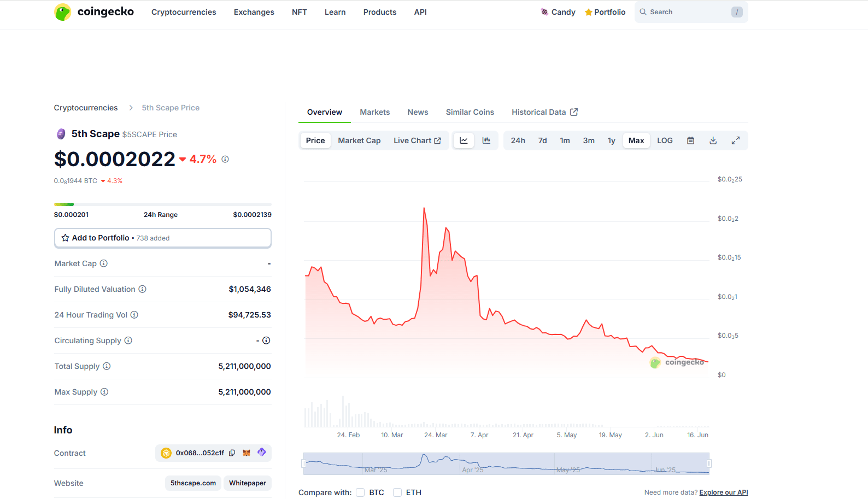Click Total Supply info icon
The height and width of the screenshot is (499, 868).
107,366
